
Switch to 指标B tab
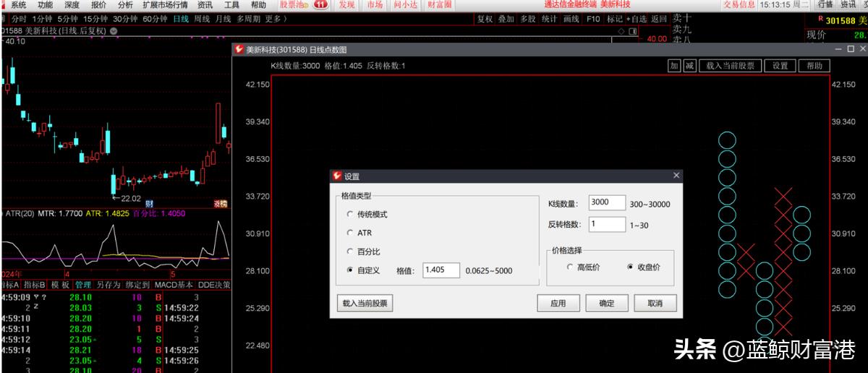pos(34,285)
